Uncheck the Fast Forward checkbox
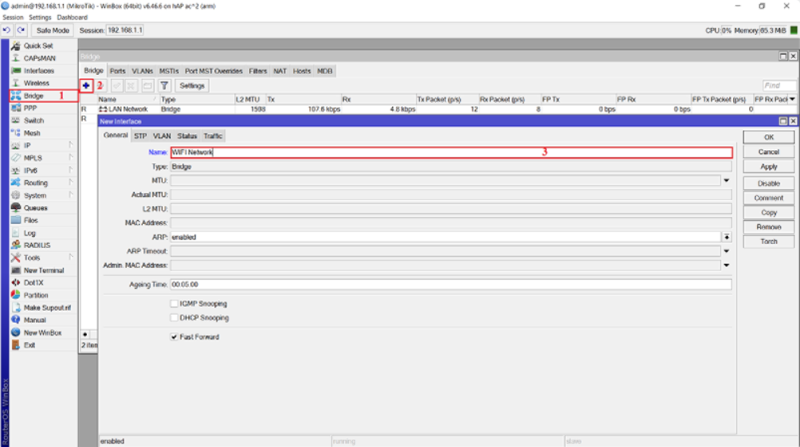 pyautogui.click(x=175, y=337)
